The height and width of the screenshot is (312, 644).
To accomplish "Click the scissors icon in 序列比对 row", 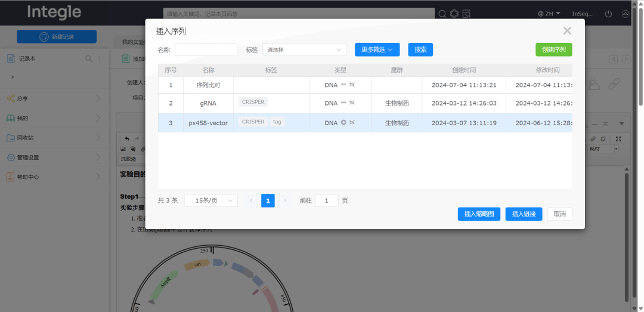I will 352,85.
